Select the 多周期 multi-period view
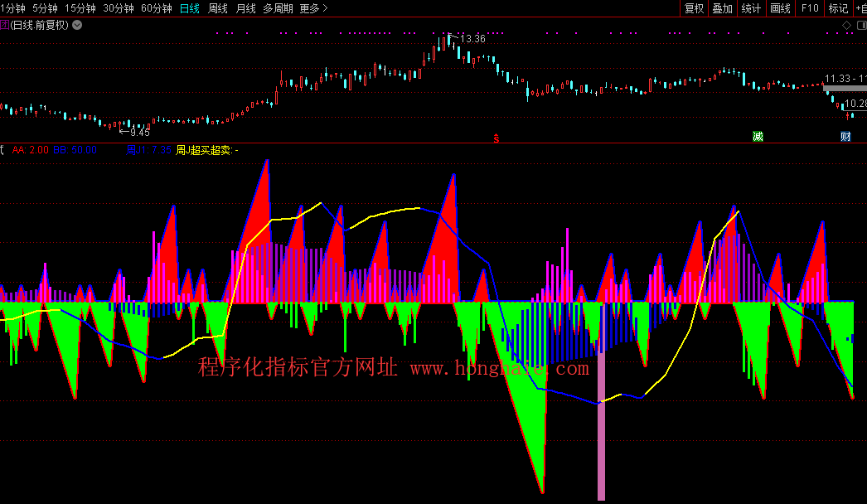Viewport: 867px width, 504px height. (x=278, y=8)
